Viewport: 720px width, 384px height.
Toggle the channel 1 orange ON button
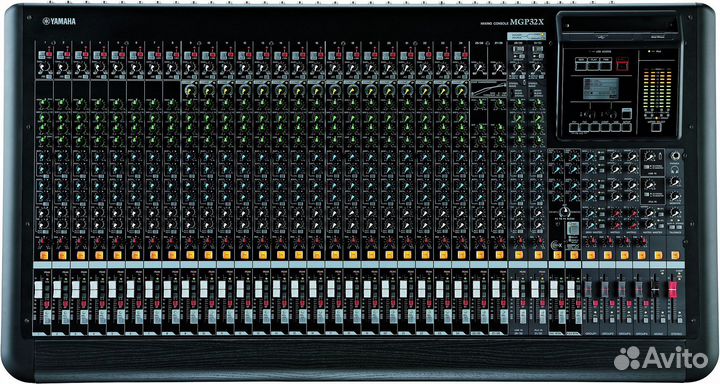coord(44,255)
